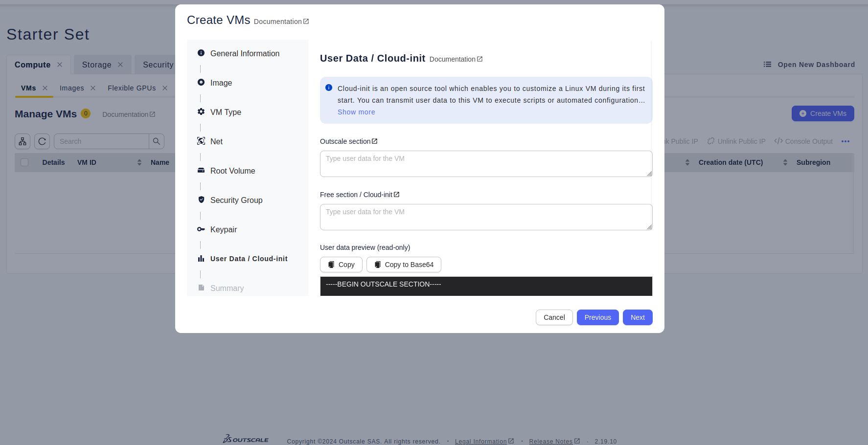Expand info text with Show more

356,112
